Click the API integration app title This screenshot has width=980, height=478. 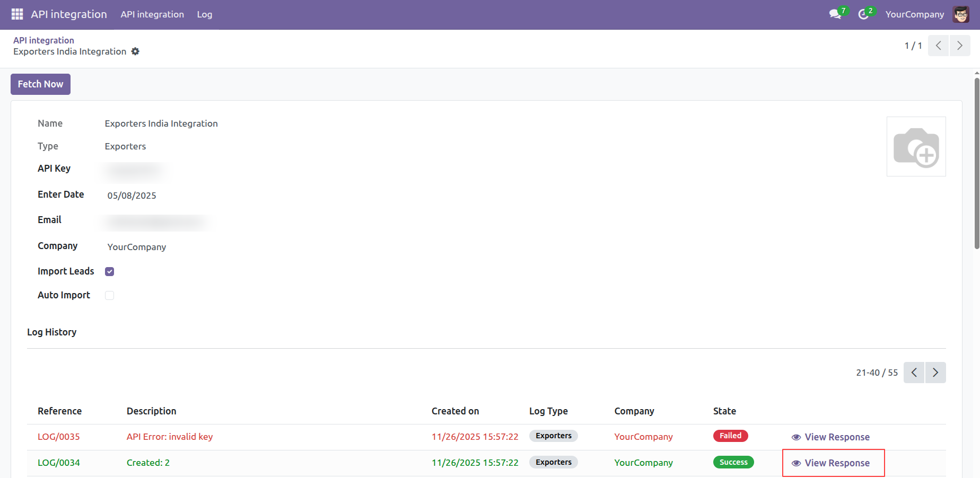click(69, 14)
